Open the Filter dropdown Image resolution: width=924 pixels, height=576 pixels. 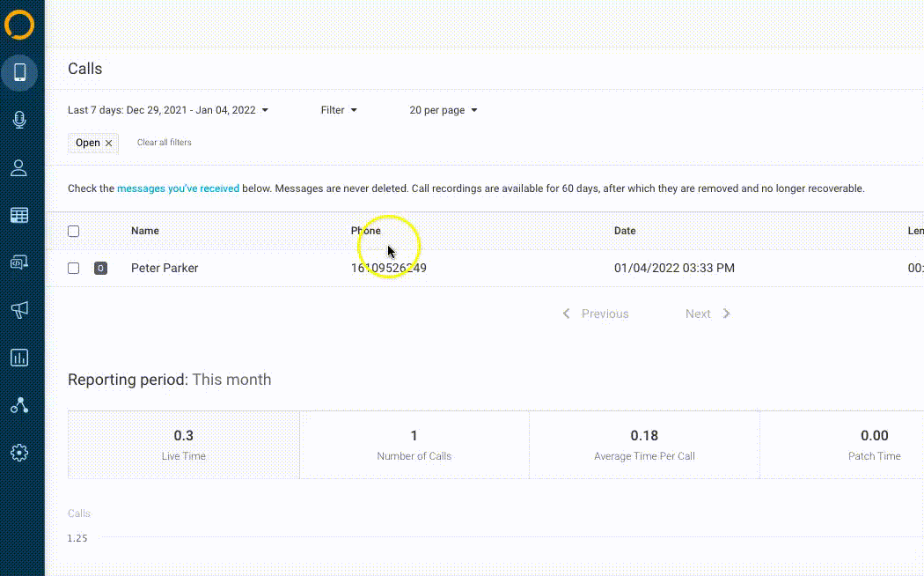(339, 111)
